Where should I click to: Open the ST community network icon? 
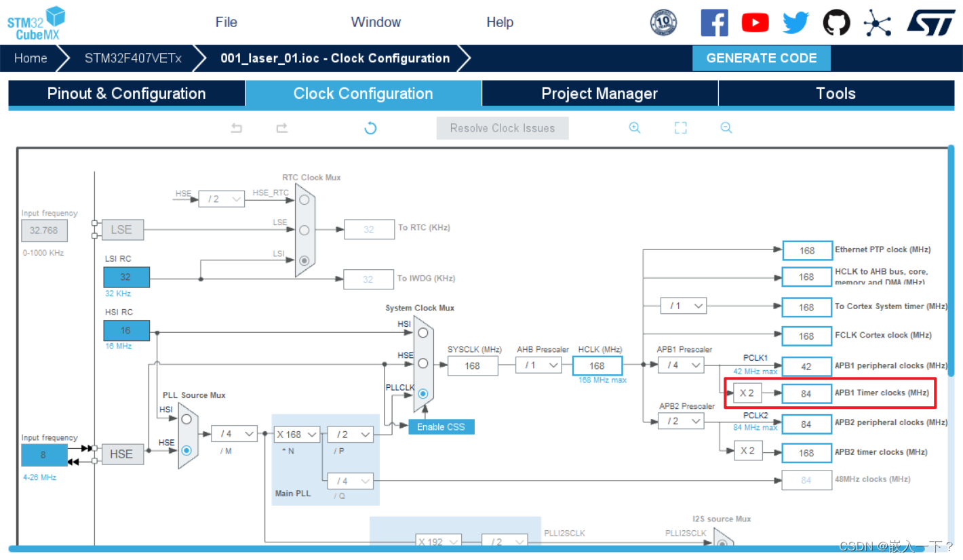(x=877, y=23)
